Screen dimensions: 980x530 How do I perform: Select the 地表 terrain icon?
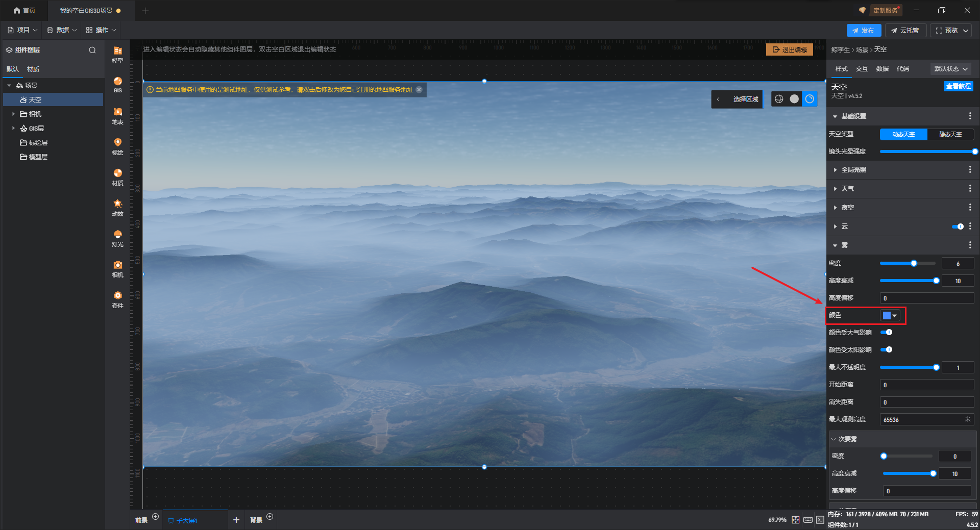[117, 116]
